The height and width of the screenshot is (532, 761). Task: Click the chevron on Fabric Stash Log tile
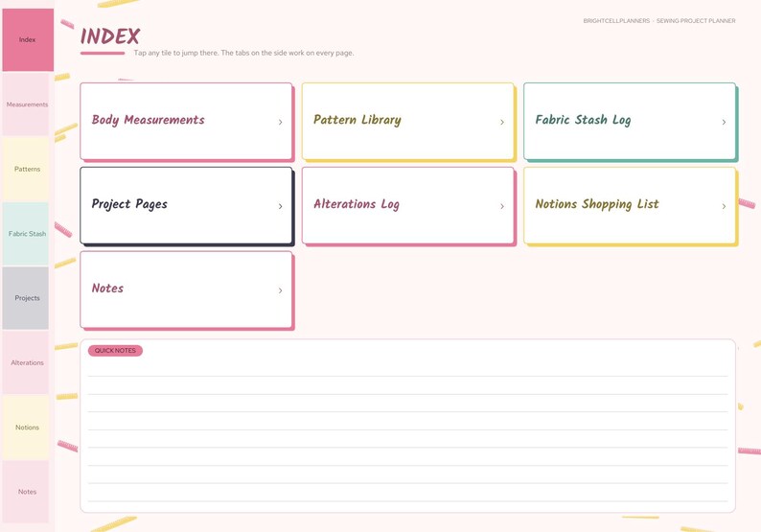tap(724, 123)
